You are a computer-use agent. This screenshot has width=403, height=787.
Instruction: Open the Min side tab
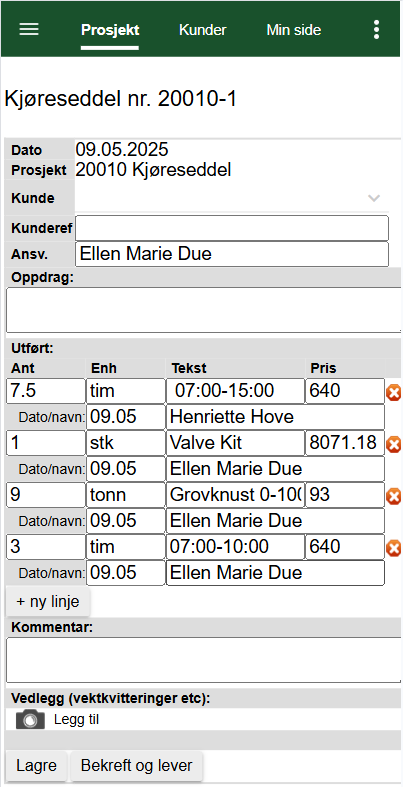tap(294, 30)
